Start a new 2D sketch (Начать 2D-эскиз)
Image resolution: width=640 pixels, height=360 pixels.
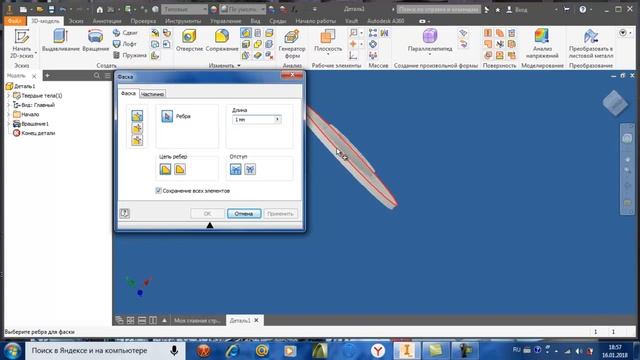(x=21, y=43)
